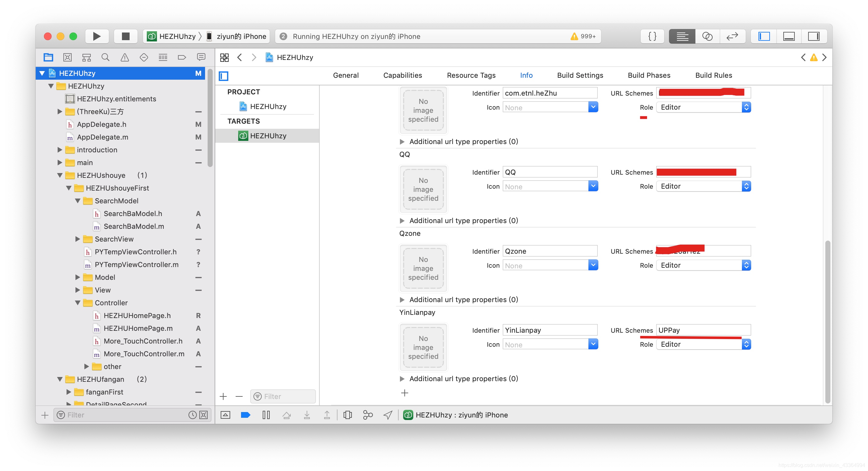868x471 pixels.
Task: Open the Issue navigator warning icon
Action: coord(125,57)
